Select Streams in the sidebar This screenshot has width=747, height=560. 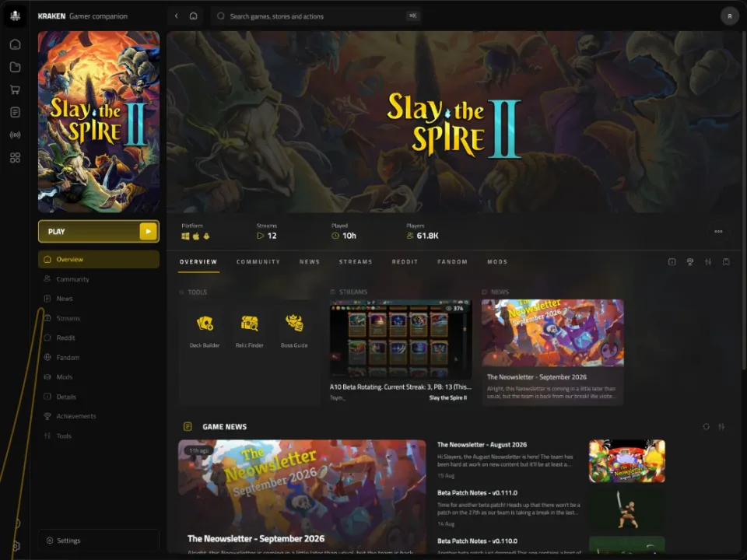click(x=99, y=318)
